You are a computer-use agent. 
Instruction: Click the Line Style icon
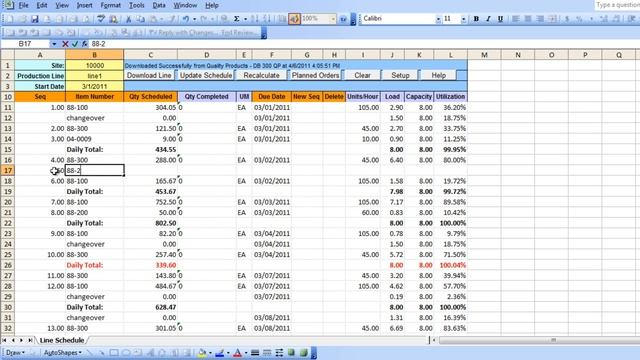point(255,353)
